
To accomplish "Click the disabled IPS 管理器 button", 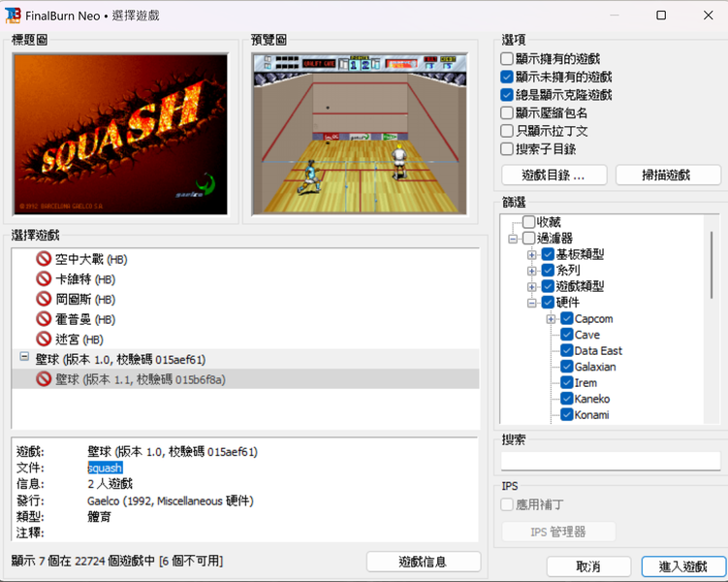I will coord(558,532).
